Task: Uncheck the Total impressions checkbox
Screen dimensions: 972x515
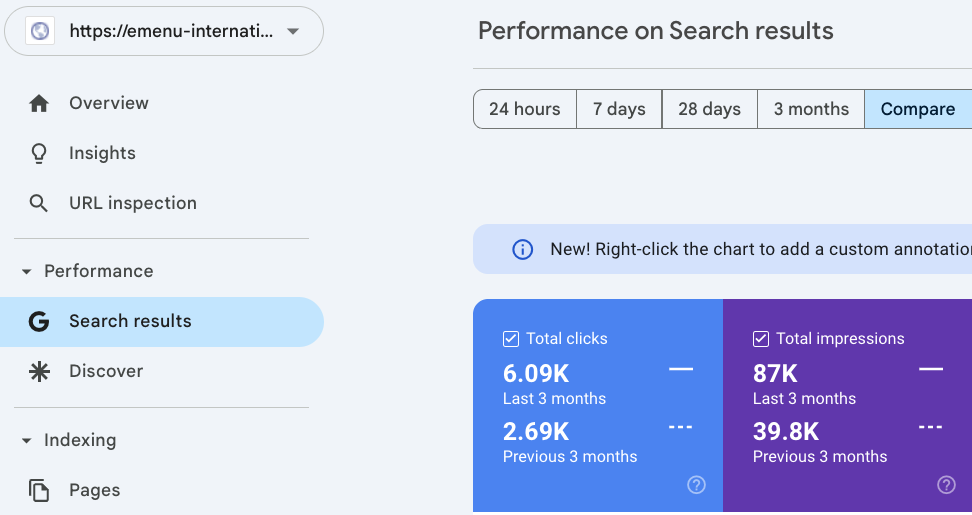Action: click(x=761, y=339)
